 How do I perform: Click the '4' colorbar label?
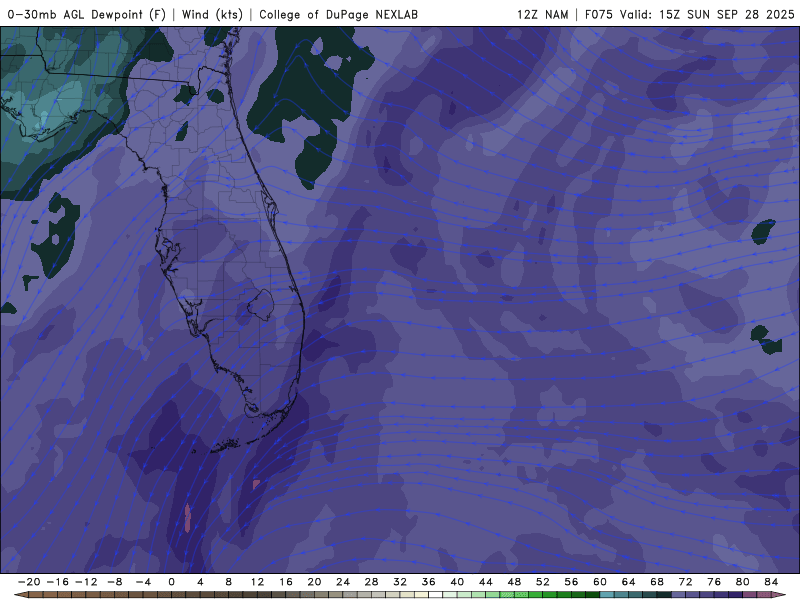[x=200, y=582]
